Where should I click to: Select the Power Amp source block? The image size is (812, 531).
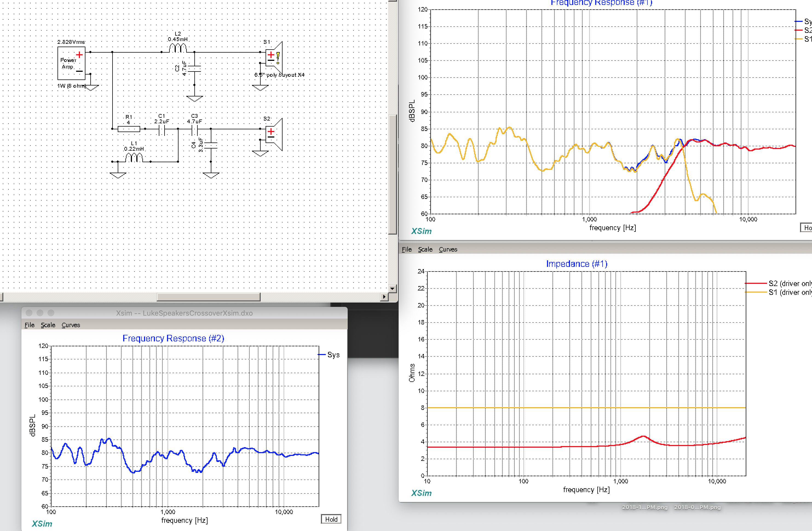coord(71,63)
